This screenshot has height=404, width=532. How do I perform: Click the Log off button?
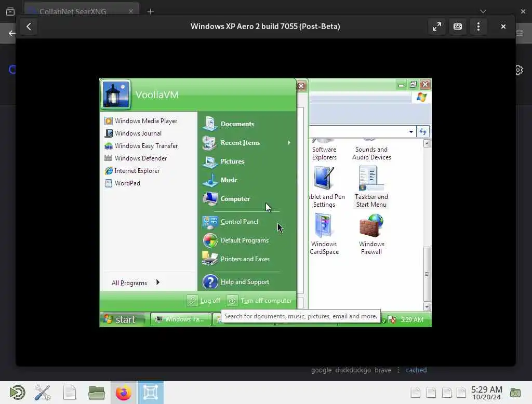point(204,301)
